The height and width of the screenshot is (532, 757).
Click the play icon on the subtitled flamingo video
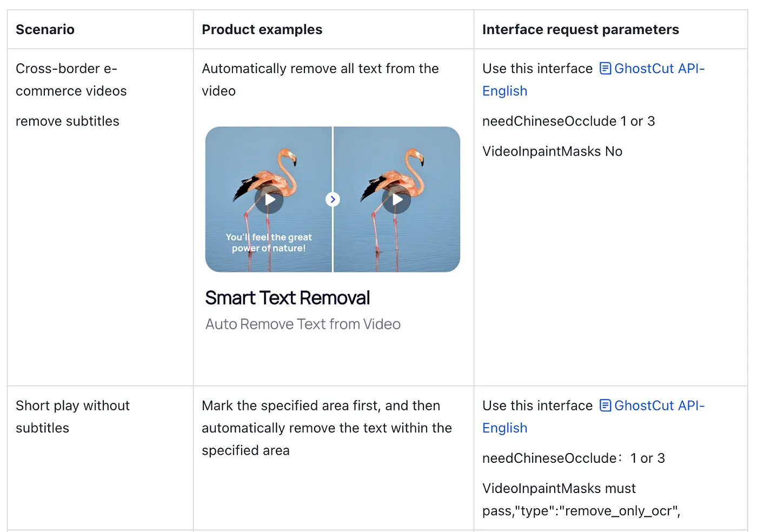(x=269, y=199)
